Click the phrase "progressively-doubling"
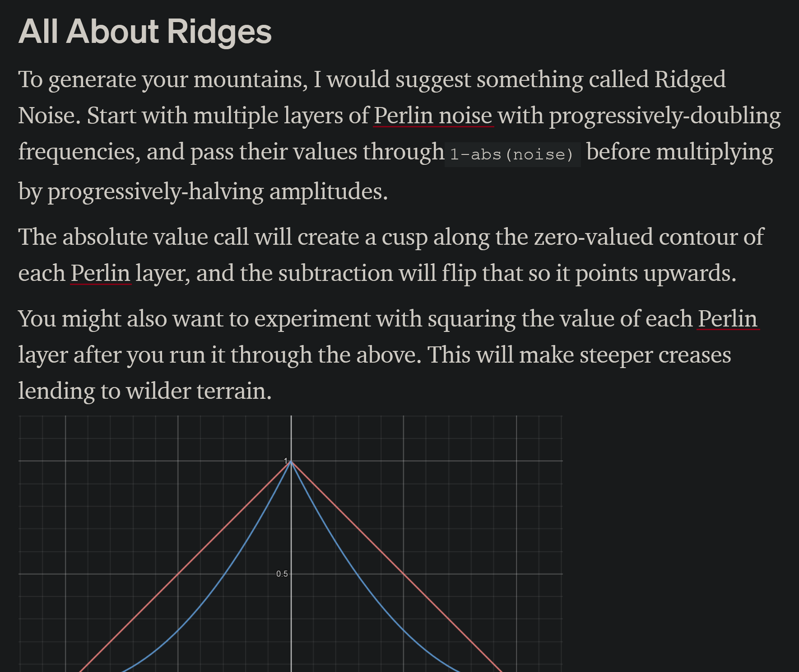This screenshot has height=672, width=799. (665, 116)
